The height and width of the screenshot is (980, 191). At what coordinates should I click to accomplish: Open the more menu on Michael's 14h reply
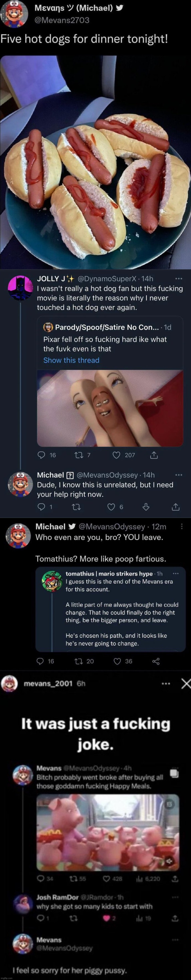[x=178, y=475]
